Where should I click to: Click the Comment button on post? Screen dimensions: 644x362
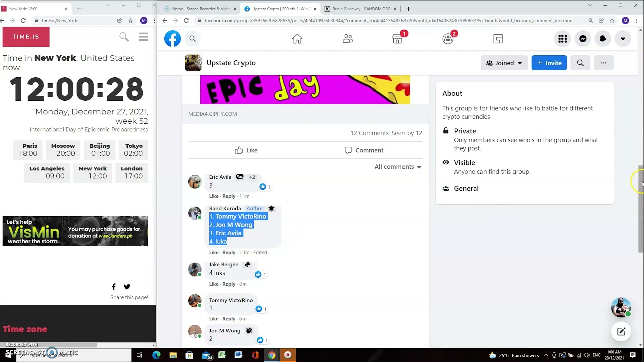click(x=364, y=150)
